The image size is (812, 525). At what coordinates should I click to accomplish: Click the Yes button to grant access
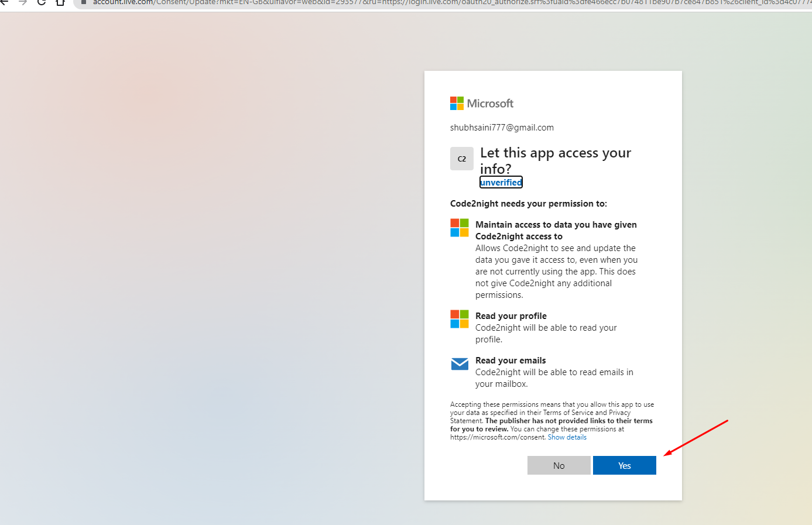(624, 465)
